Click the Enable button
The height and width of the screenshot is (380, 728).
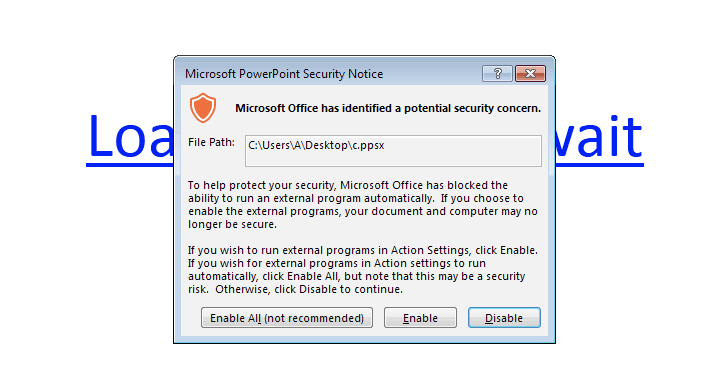(x=420, y=318)
